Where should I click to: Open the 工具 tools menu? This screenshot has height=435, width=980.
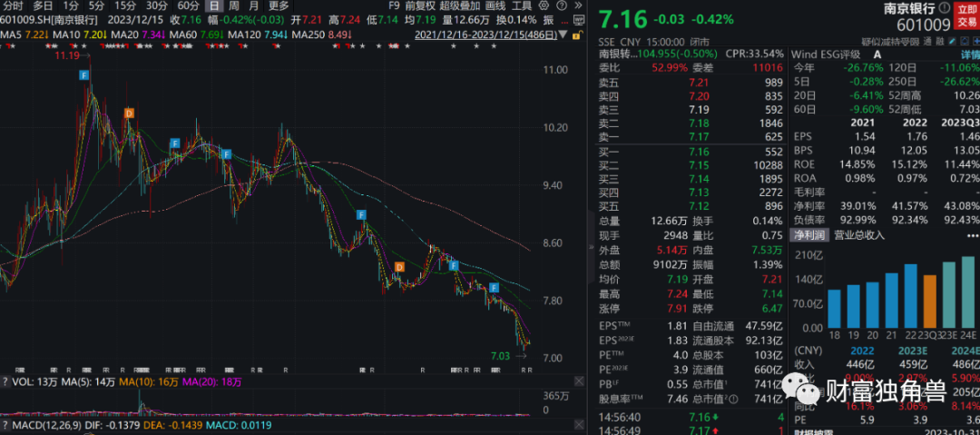pos(522,5)
